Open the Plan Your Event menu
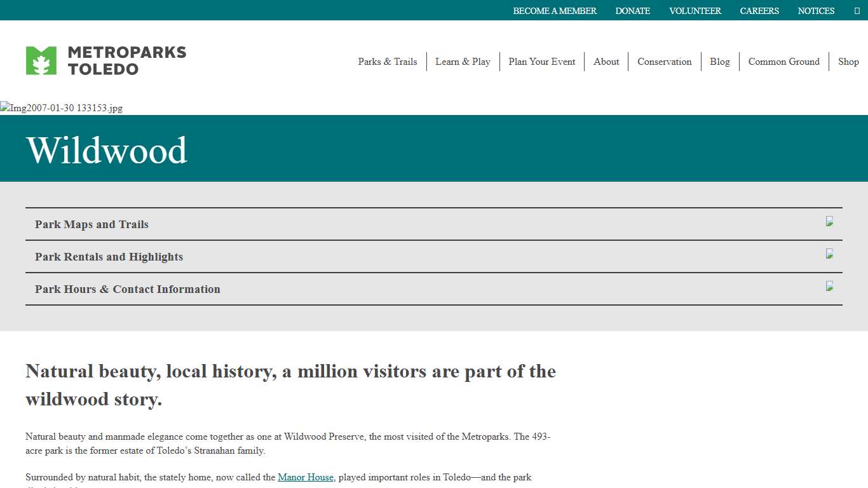 coord(541,62)
